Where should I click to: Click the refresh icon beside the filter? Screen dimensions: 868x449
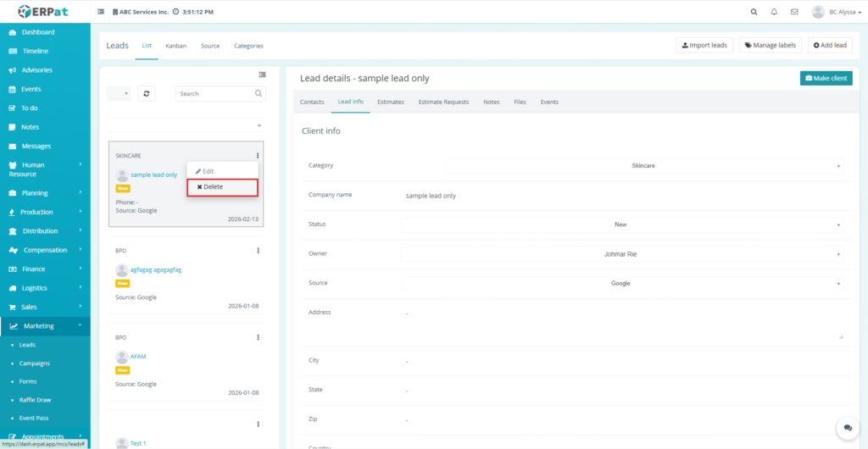147,93
